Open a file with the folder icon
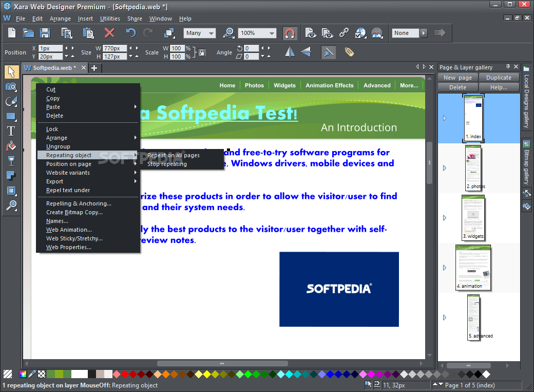Screen dimensions: 534x392 pyautogui.click(x=28, y=33)
